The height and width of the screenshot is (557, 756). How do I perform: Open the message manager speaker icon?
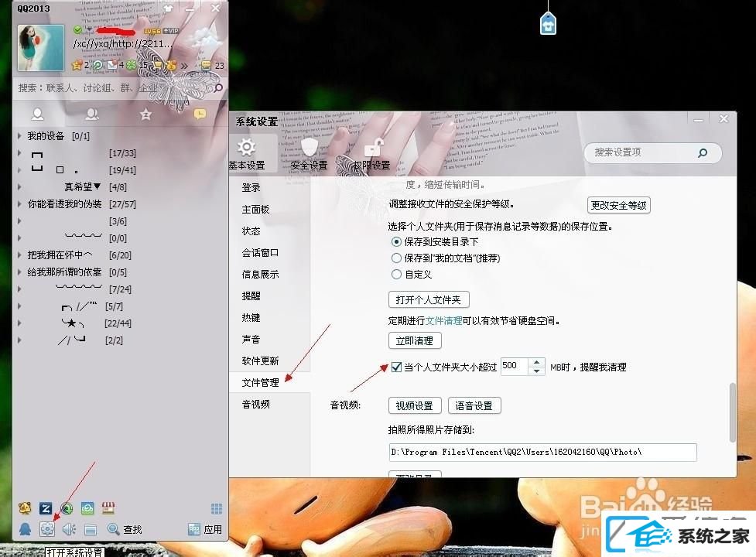click(69, 529)
